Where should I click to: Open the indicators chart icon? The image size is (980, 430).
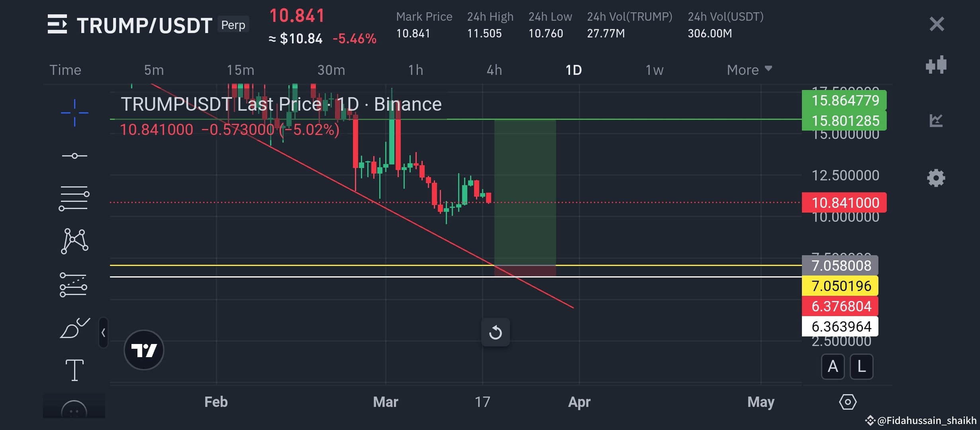point(936,120)
